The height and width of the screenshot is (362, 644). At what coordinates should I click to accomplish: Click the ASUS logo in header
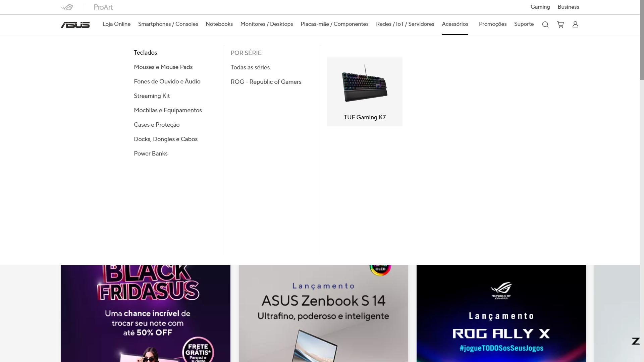click(75, 24)
